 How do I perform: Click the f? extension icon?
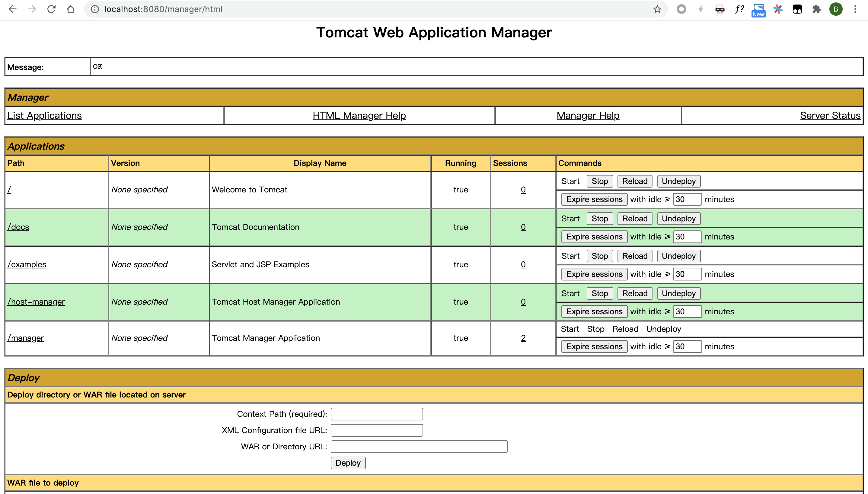click(x=739, y=9)
